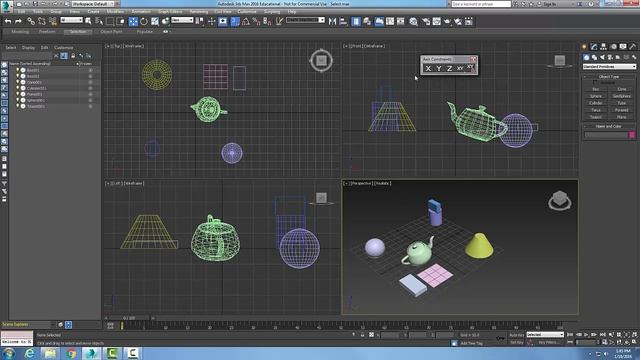
Task: Click the search keyword input field
Action: (481, 4)
